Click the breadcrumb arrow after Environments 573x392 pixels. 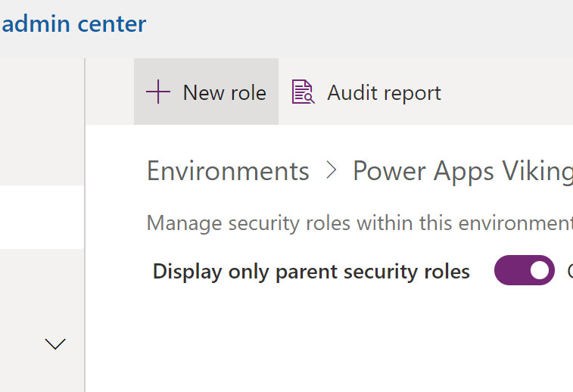click(x=331, y=171)
